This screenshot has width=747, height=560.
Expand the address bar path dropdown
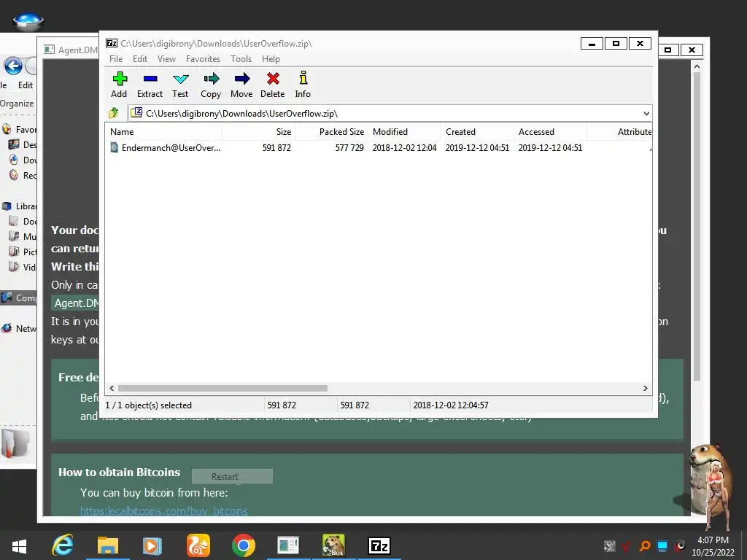pos(646,113)
